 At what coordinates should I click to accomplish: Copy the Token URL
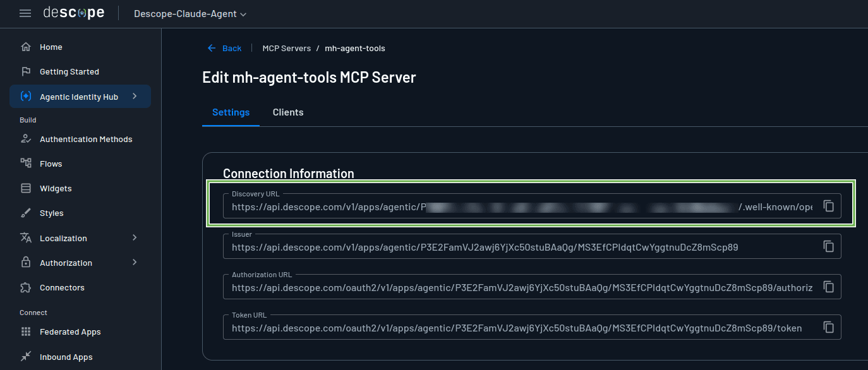[829, 327]
